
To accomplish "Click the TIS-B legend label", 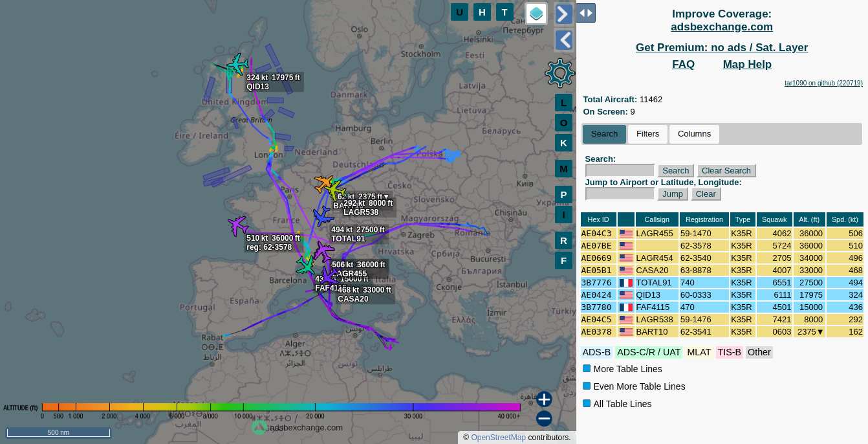I will click(x=730, y=352).
